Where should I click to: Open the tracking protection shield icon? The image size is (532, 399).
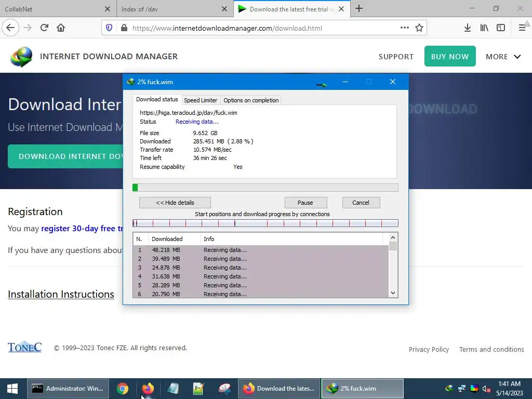click(x=109, y=28)
